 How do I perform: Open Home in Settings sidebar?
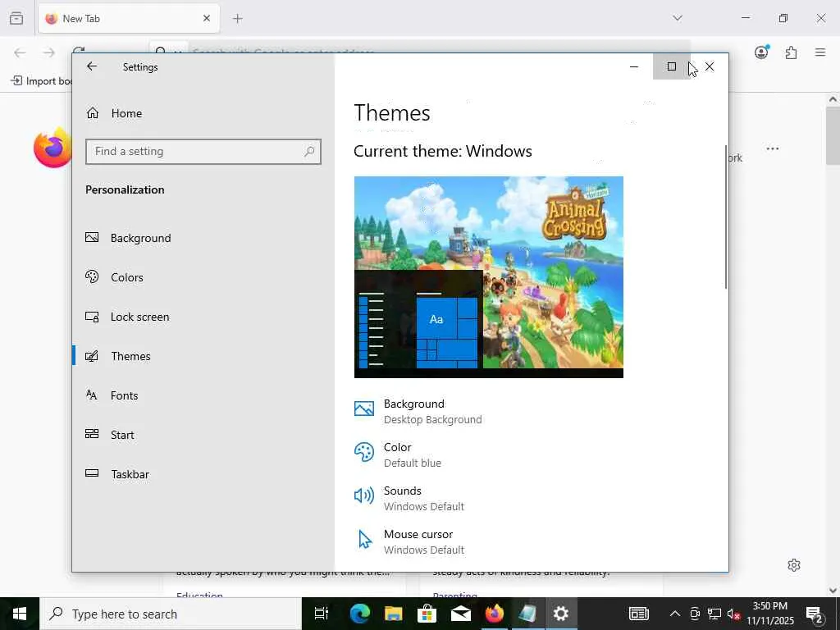126,113
